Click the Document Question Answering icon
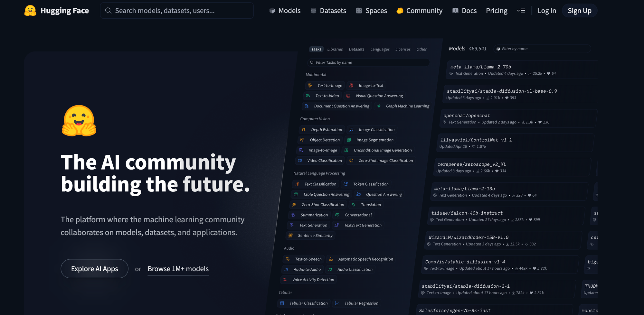Screen dimensions: 644x315 coord(307,106)
